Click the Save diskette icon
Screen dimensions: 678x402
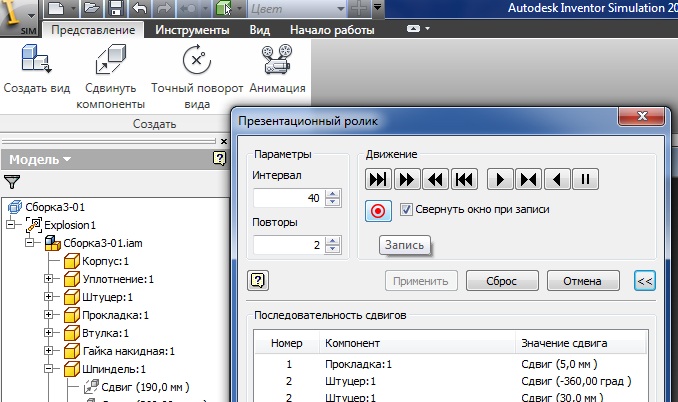click(x=115, y=9)
